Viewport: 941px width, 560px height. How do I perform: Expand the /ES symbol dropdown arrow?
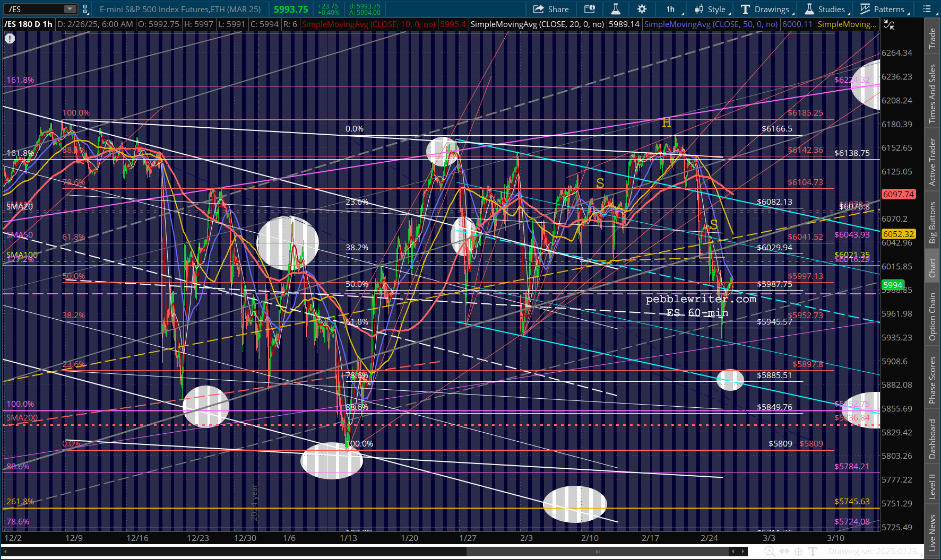point(70,9)
